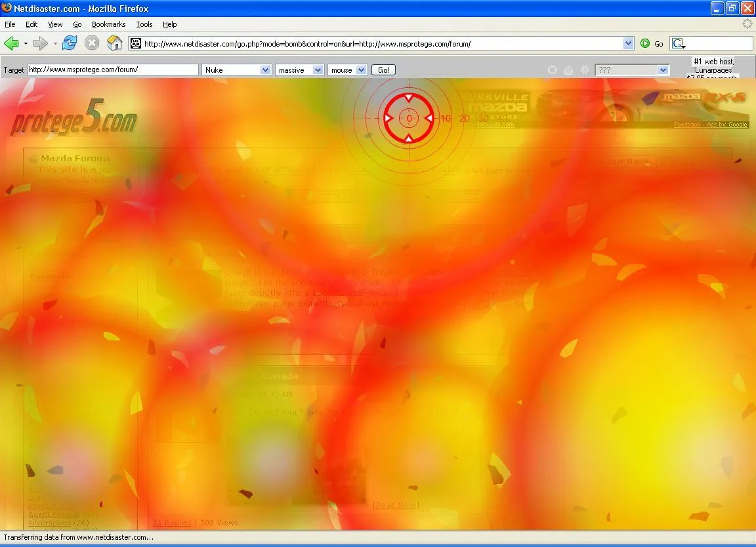Open the Bookmarks menu
The image size is (756, 547).
[x=108, y=24]
